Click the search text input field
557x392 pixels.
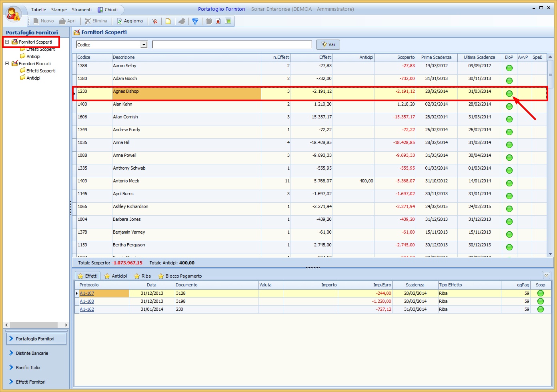tap(232, 45)
